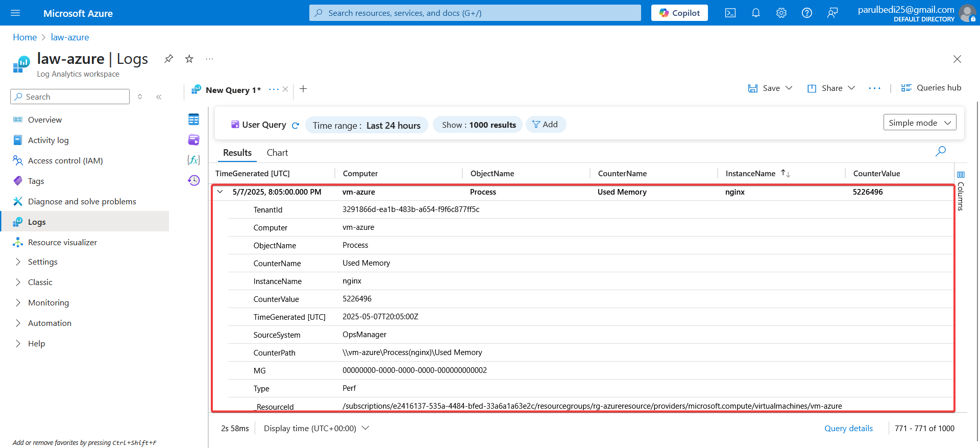
Task: Click the Computer column header
Action: (x=360, y=174)
